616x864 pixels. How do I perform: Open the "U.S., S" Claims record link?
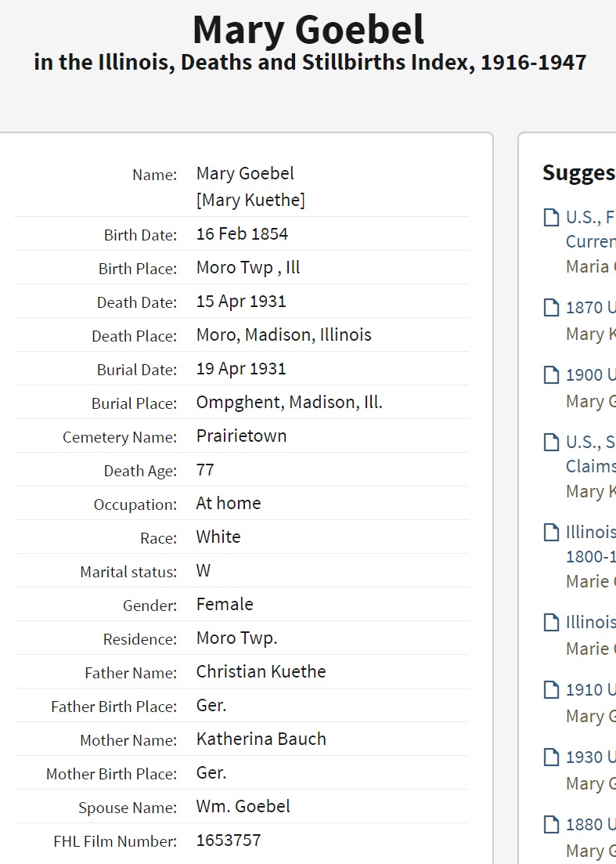590,442
